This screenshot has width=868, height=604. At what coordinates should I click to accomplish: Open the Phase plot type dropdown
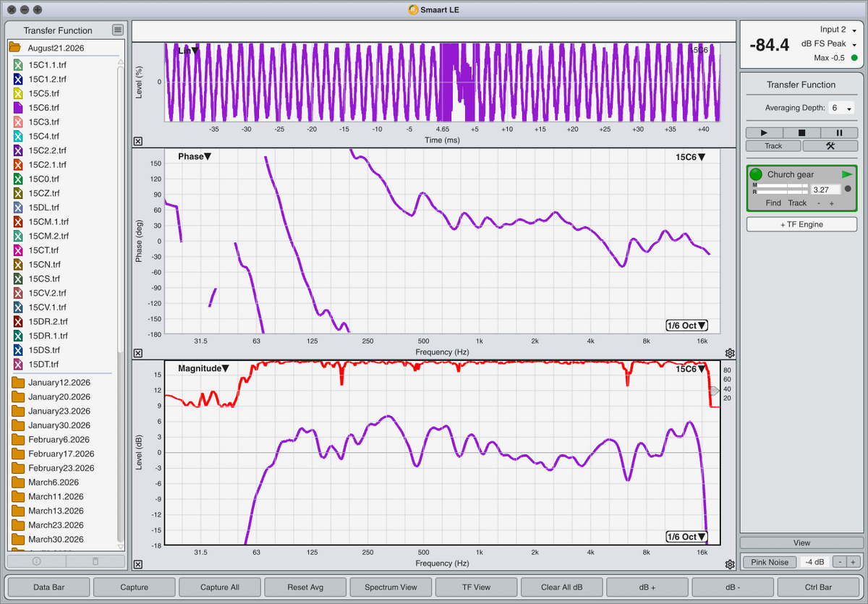[x=195, y=156]
